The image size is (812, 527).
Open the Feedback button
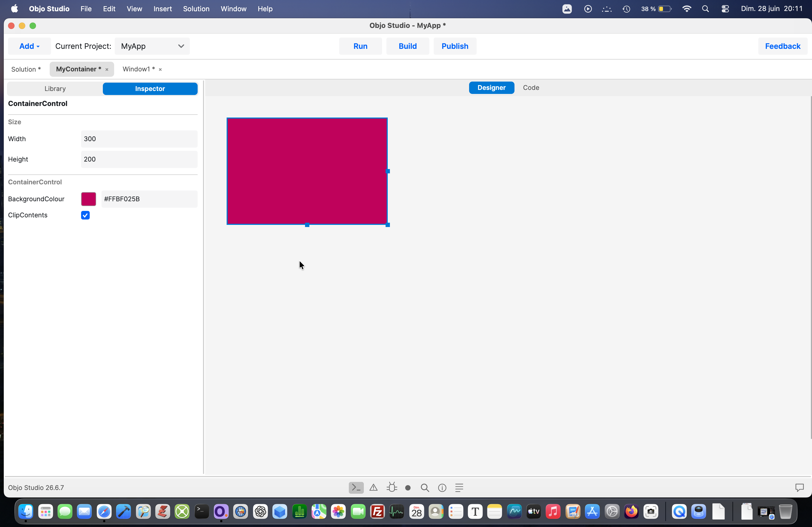pos(783,46)
